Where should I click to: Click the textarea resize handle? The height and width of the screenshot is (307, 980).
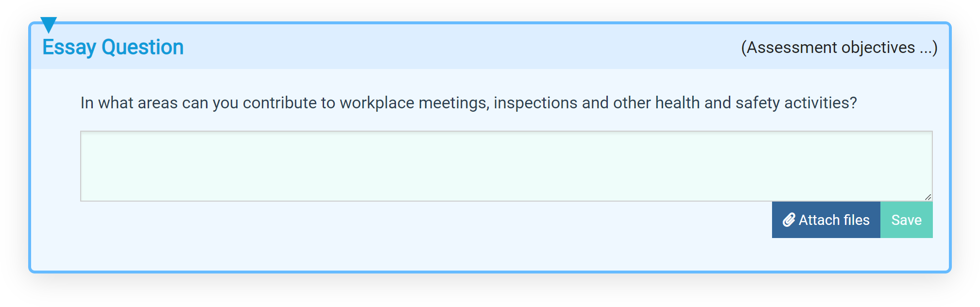pos(928,197)
